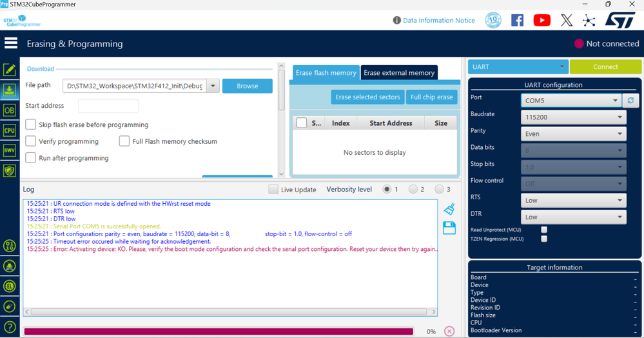The height and width of the screenshot is (338, 644).
Task: Enable Skip flash erase before programming
Action: pyautogui.click(x=30, y=124)
